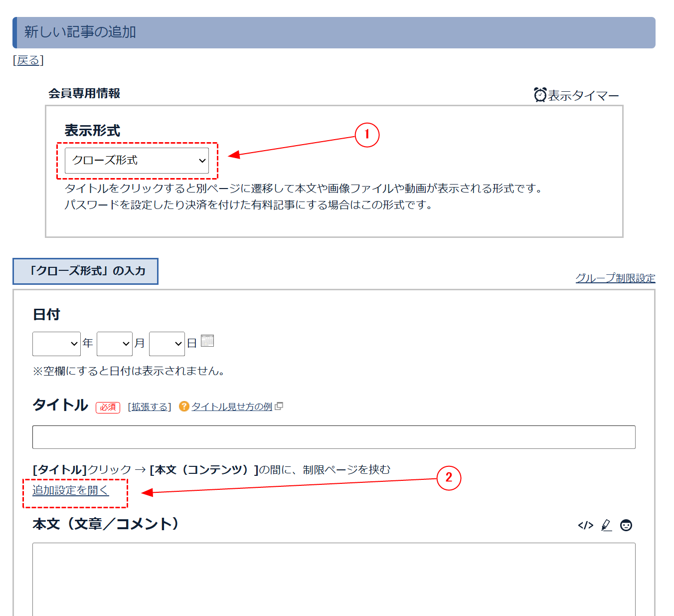Click 追加設定を開く to open extra settings
This screenshot has width=674, height=616.
[70, 490]
